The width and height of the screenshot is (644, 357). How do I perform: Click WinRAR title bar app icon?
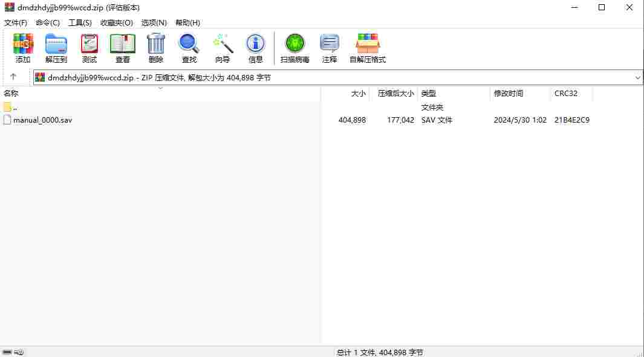tap(10, 7)
